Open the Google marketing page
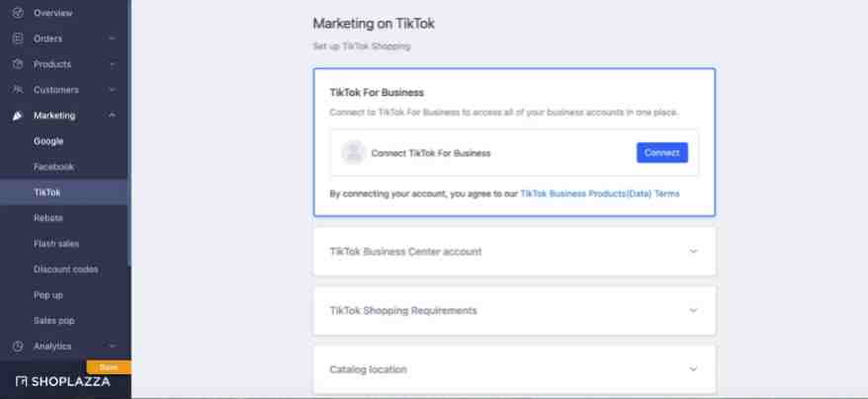The width and height of the screenshot is (868, 399). (48, 141)
